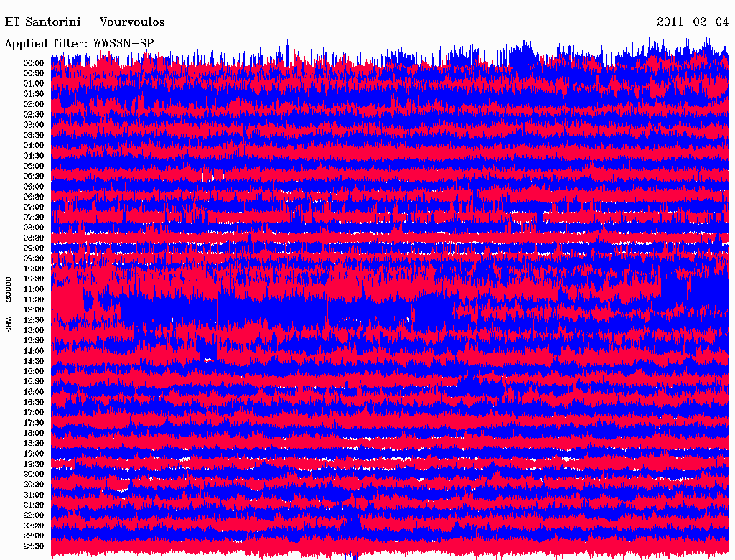Pick the 13:30 row time label
The height and width of the screenshot is (560, 735).
34,340
